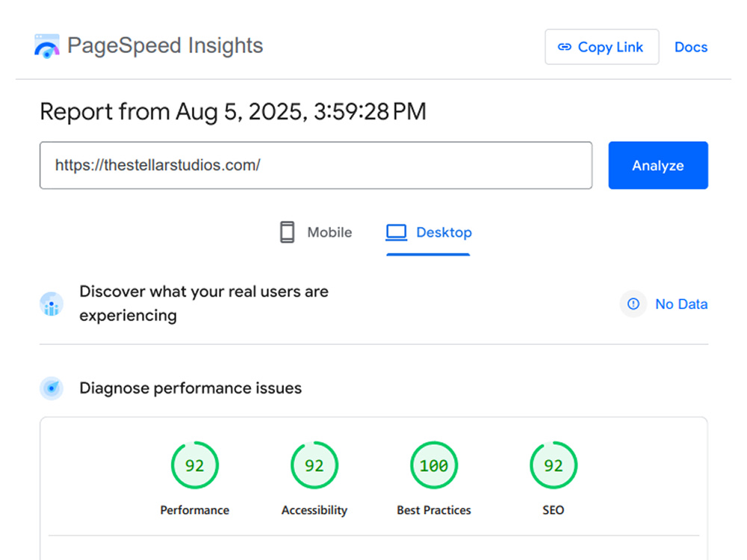Focus the URL input field
The height and width of the screenshot is (560, 747).
tap(316, 165)
